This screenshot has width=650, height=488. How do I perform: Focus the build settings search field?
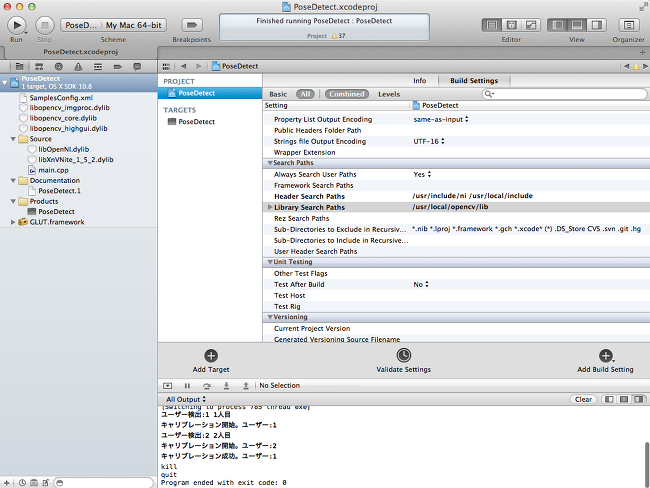point(564,94)
